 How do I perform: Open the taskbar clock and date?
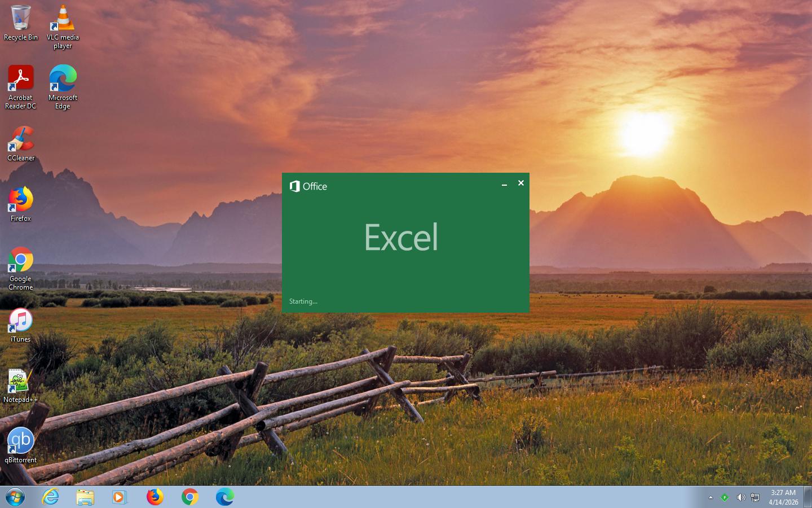(783, 497)
